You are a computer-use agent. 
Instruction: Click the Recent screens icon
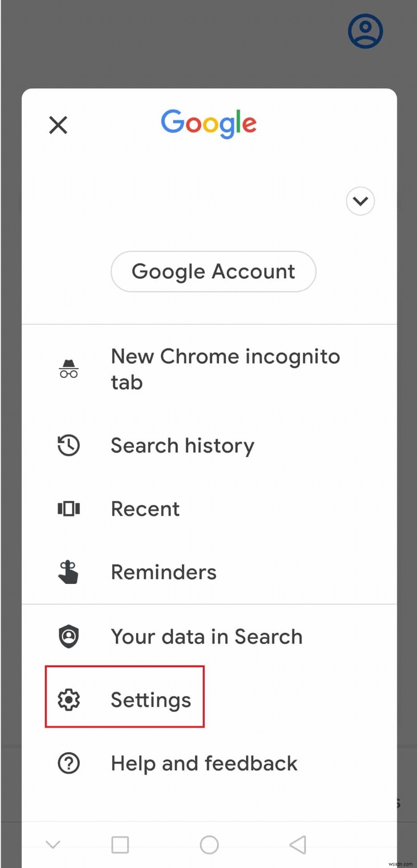tap(68, 509)
